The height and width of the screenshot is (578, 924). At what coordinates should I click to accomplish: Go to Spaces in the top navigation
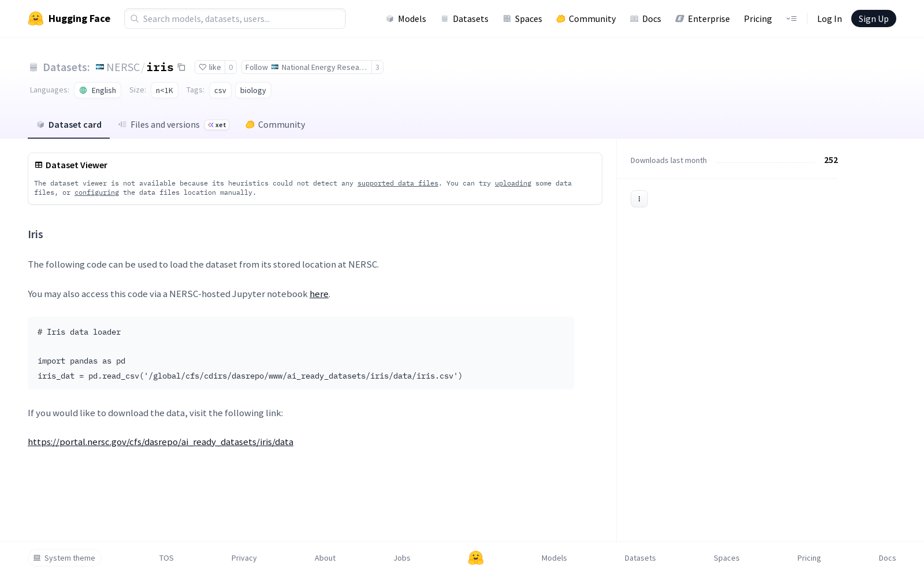tap(523, 18)
